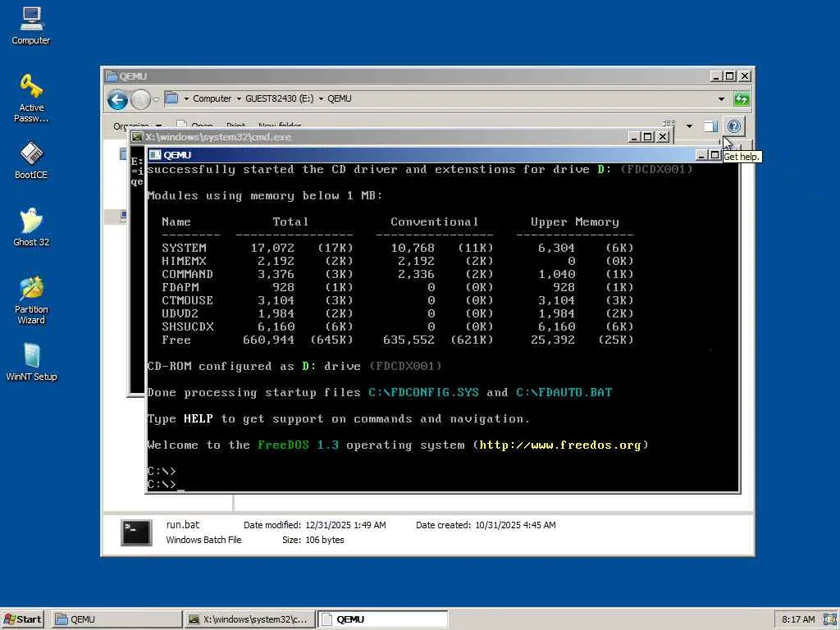
Task: Click the cmd.exe window title icon
Action: [x=137, y=137]
